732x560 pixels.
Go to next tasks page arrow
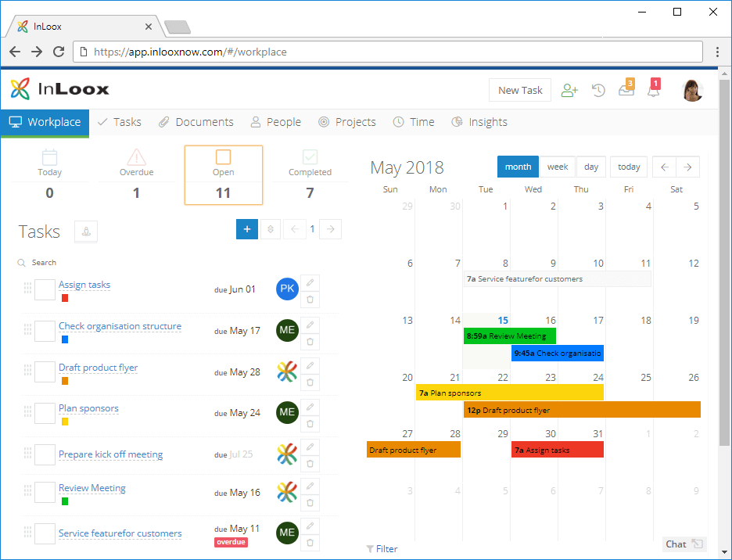[x=331, y=229]
